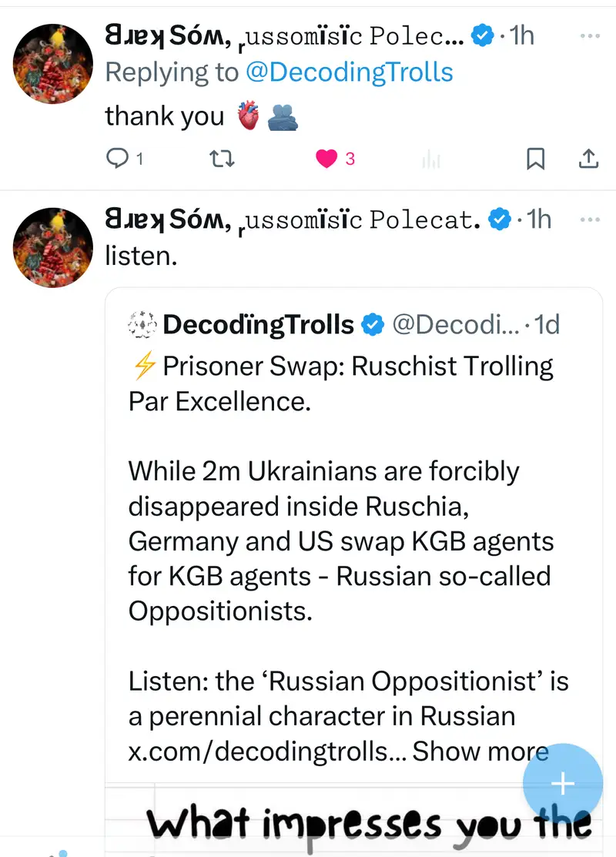The image size is (616, 857).
Task: Click verified badge on first tweet author
Action: coord(483,35)
